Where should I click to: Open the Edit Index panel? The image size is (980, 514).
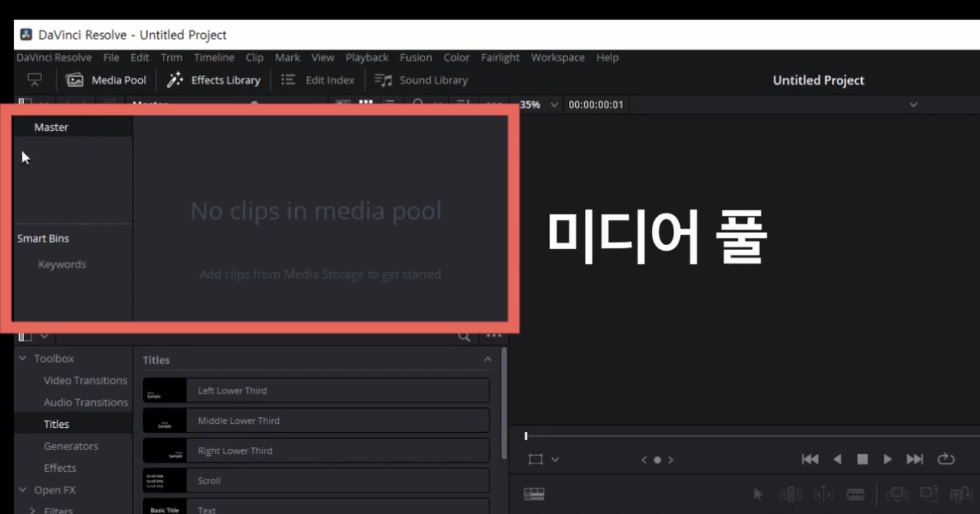click(x=318, y=80)
